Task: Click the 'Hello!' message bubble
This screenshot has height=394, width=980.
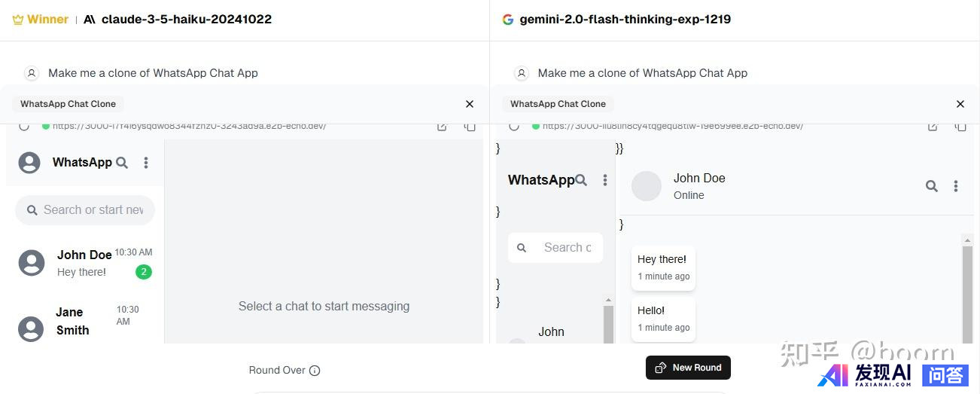Action: [663, 319]
